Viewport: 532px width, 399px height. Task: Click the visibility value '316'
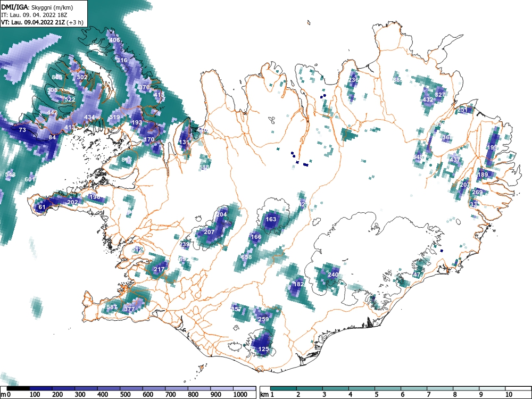point(122,60)
